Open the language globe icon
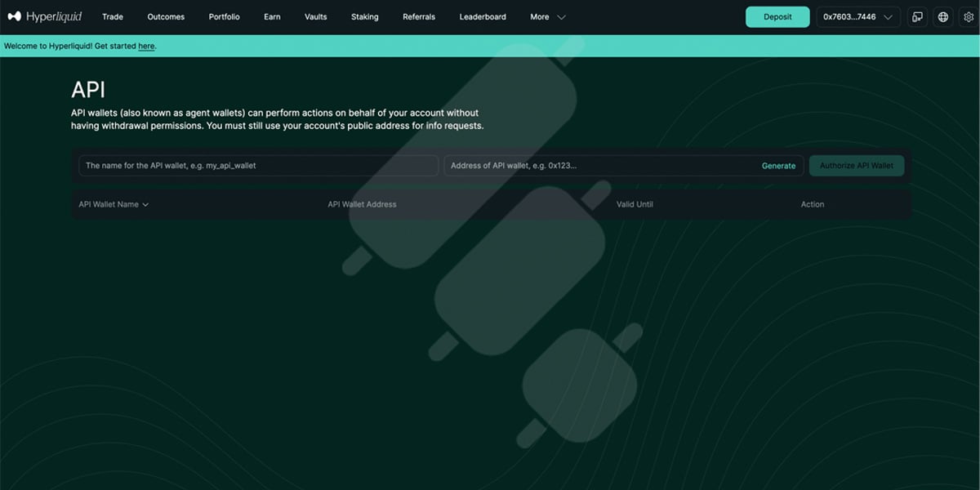Image resolution: width=980 pixels, height=490 pixels. pos(943,16)
